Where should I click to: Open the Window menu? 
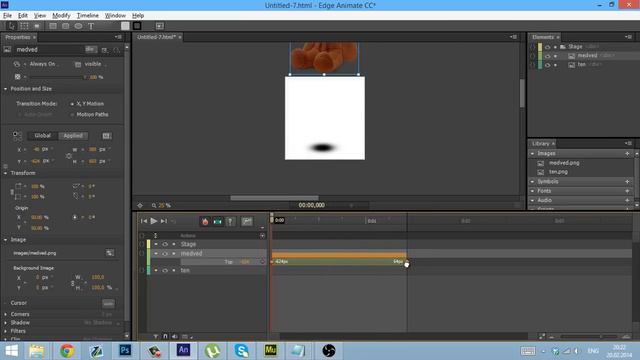(x=115, y=16)
